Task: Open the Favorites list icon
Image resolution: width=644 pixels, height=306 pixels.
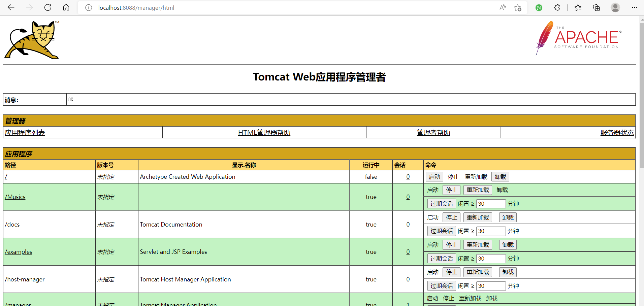Action: click(578, 8)
